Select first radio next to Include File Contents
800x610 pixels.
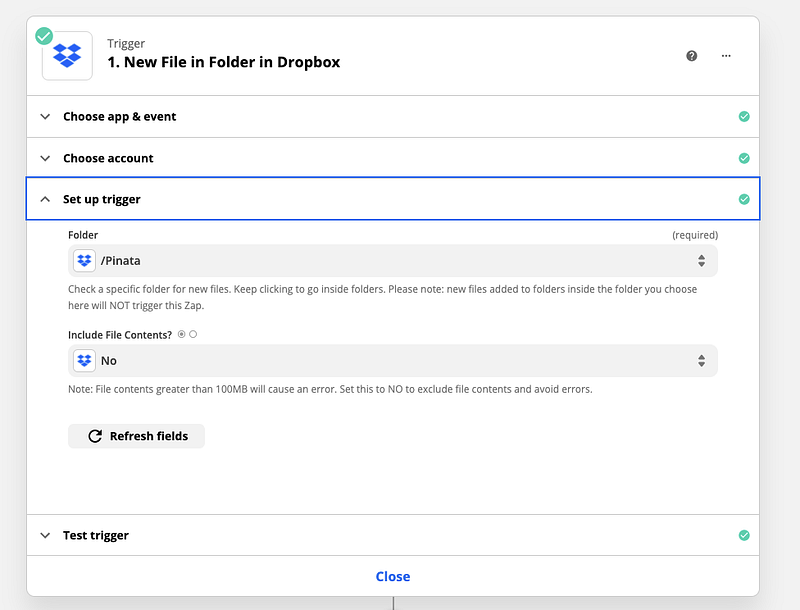point(182,335)
